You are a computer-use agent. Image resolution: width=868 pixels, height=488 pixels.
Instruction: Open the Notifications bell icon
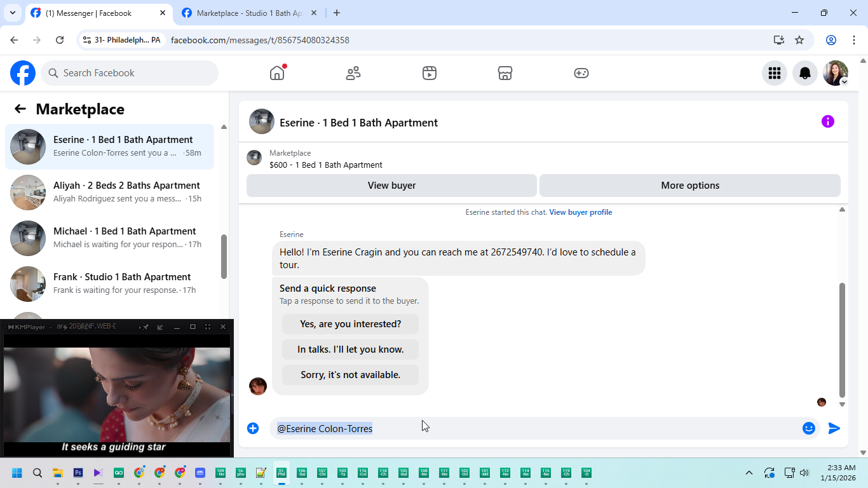click(x=805, y=73)
